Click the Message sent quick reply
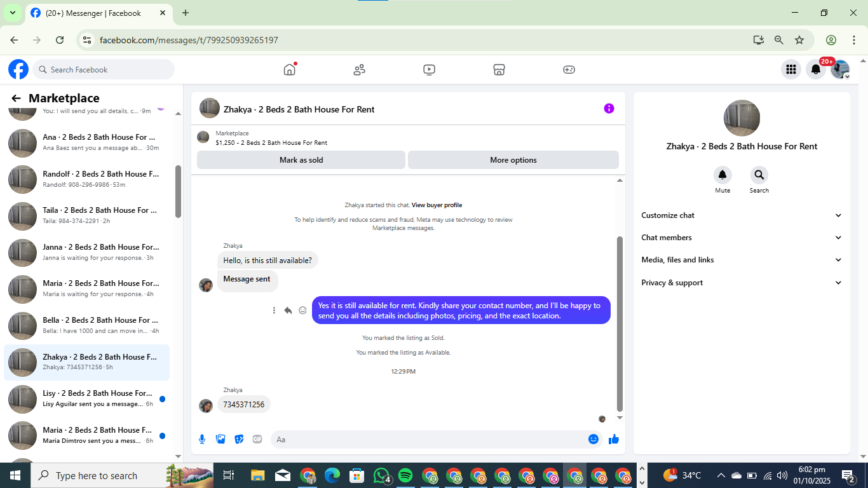Image resolution: width=868 pixels, height=488 pixels. tap(247, 280)
